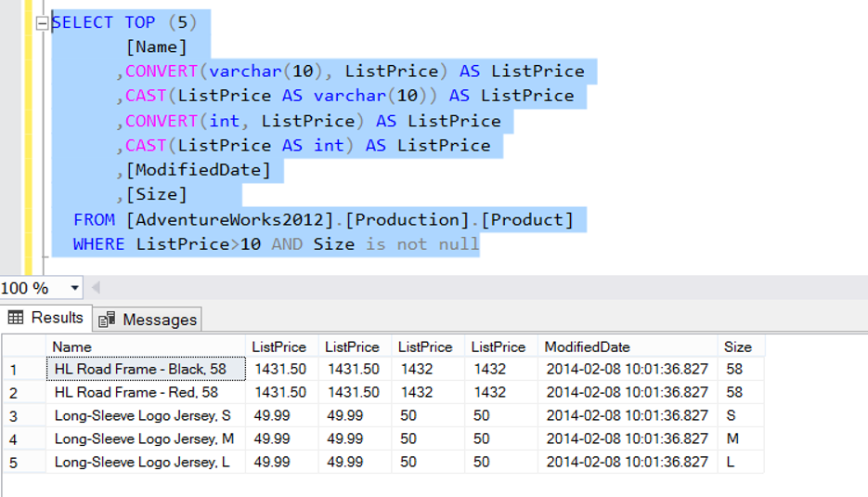Select the Name column header

click(x=146, y=347)
